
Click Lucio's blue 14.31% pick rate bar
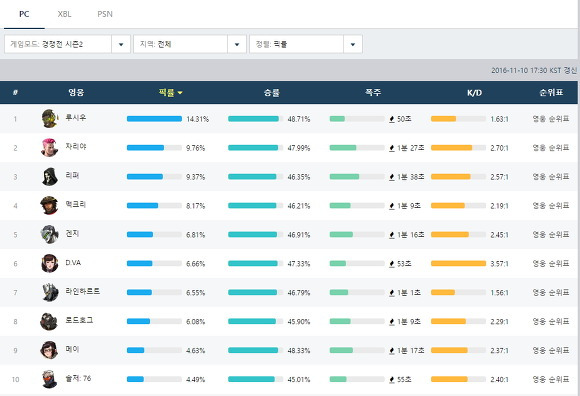(x=154, y=119)
